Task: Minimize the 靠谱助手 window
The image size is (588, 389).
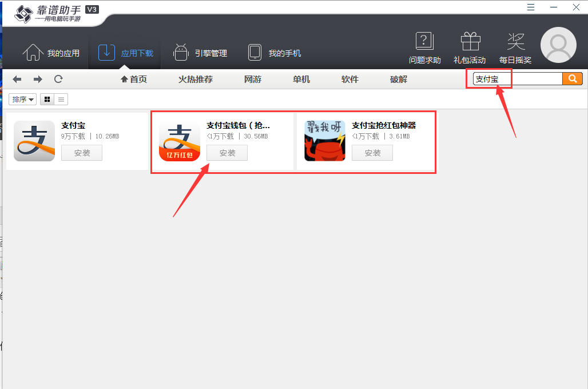Action: 554,7
